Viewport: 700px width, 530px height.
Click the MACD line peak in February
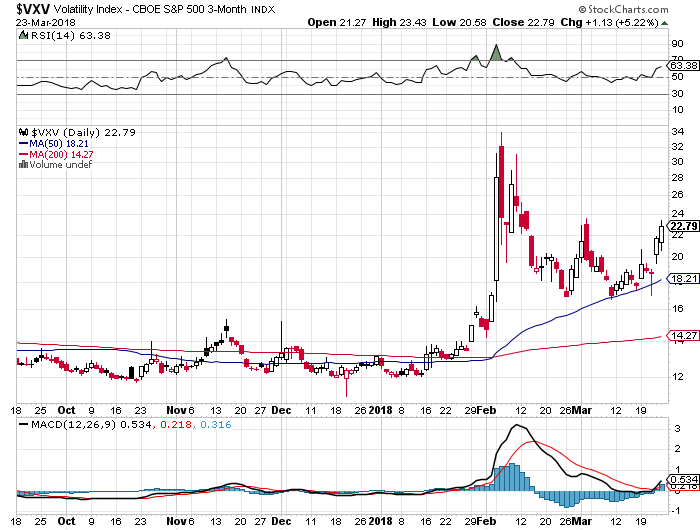(x=517, y=425)
